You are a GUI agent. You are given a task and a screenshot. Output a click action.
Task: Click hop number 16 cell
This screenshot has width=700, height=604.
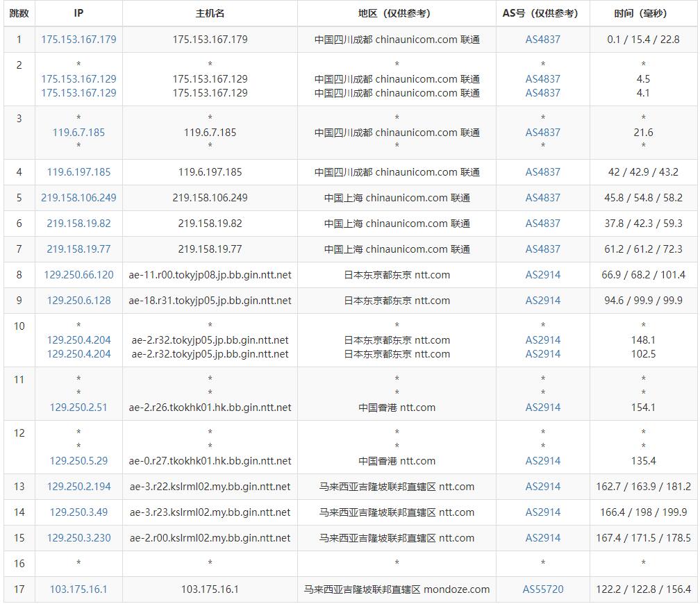(x=19, y=563)
